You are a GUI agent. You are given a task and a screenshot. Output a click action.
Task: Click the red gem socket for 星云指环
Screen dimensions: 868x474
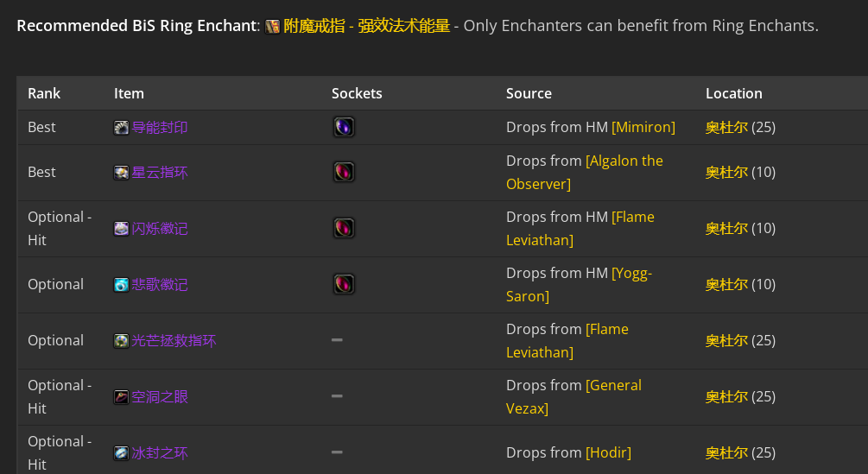pos(344,172)
